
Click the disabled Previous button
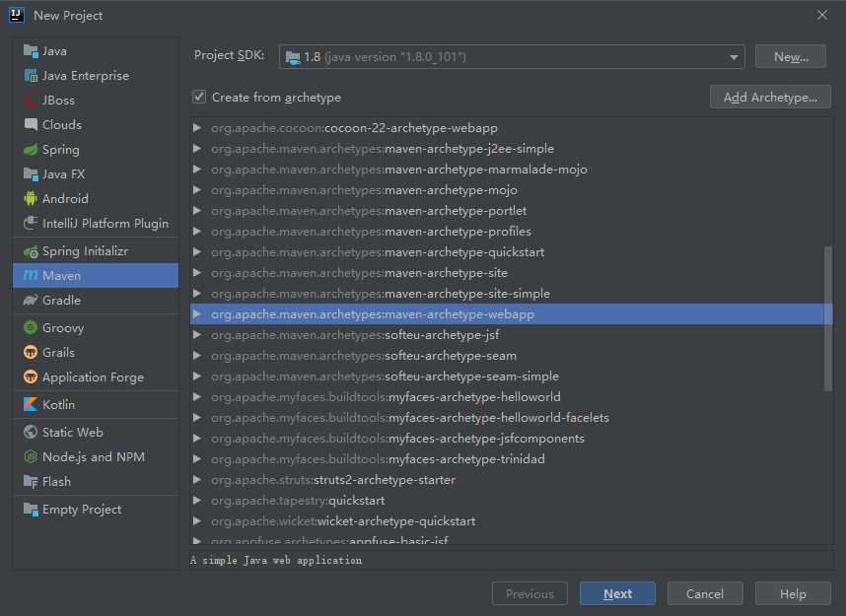(x=529, y=594)
